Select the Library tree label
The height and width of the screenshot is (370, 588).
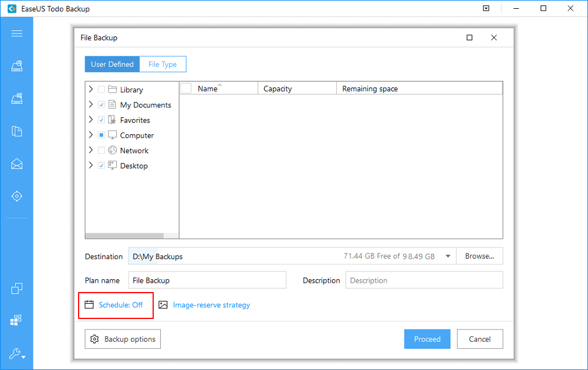click(x=131, y=90)
